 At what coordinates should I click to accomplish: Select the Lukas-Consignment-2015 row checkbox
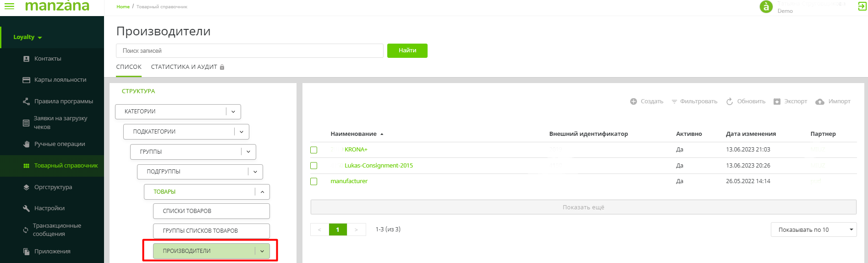(x=314, y=166)
